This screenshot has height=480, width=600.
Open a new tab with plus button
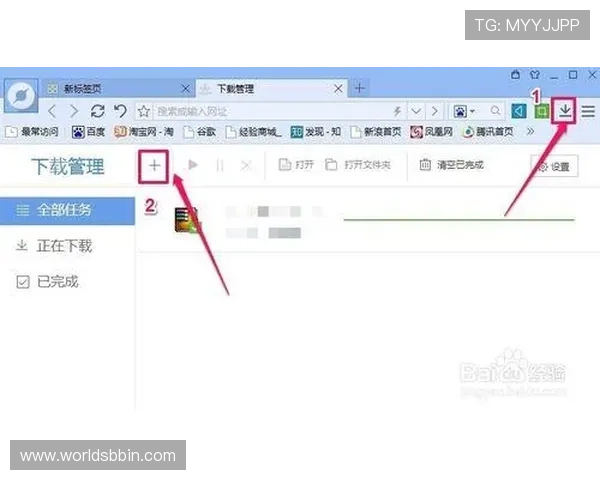(x=359, y=89)
